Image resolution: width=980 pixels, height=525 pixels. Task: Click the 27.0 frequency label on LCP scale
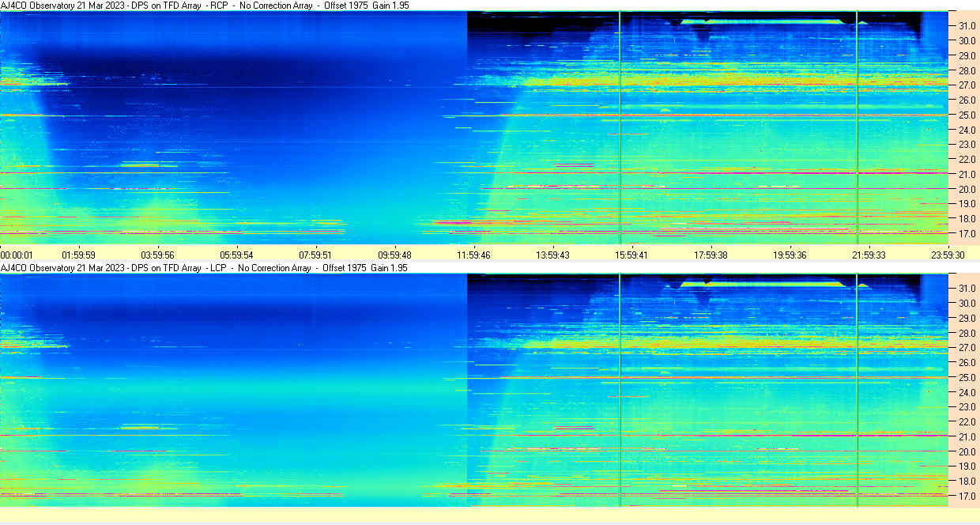pos(967,348)
